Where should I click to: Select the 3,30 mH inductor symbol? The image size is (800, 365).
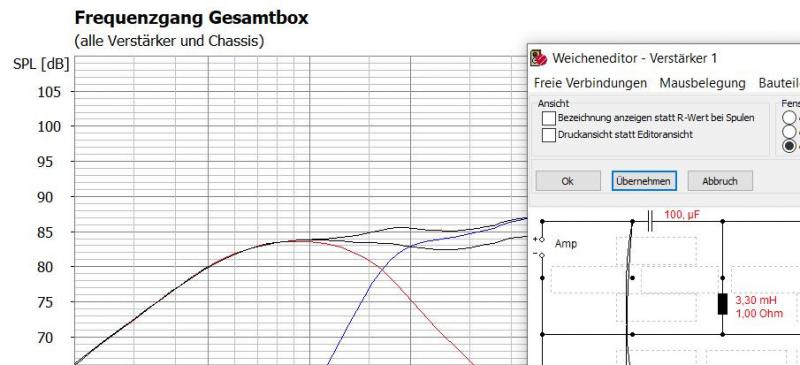(x=722, y=304)
